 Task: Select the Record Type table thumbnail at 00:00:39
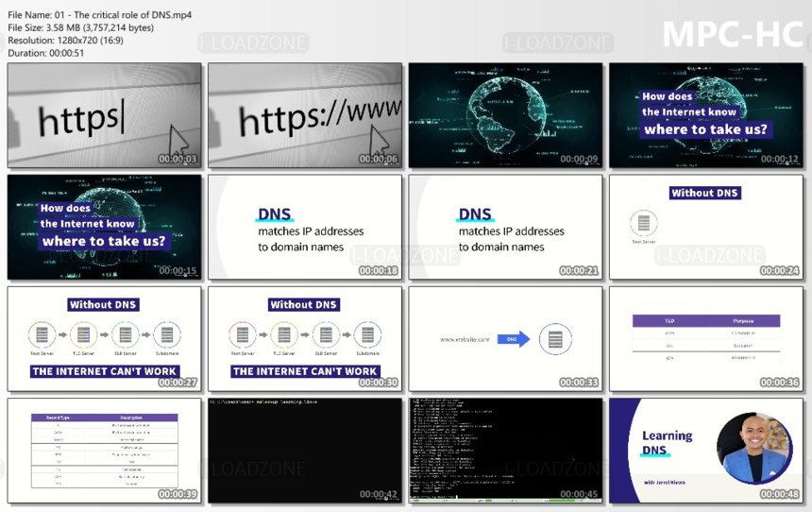(x=105, y=451)
